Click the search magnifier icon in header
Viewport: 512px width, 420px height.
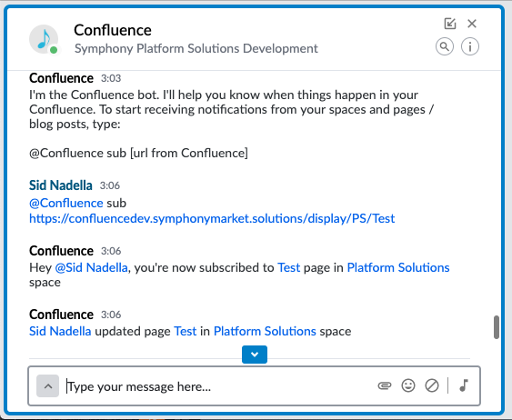445,46
